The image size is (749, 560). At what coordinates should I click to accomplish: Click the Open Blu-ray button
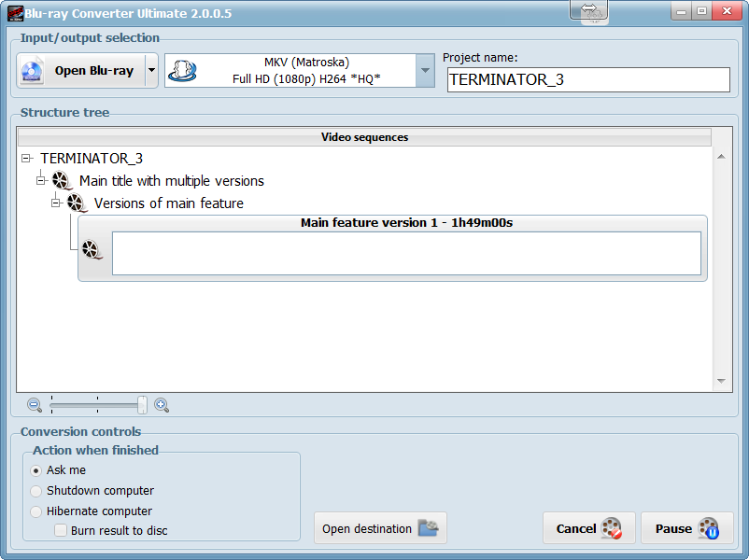tap(81, 71)
